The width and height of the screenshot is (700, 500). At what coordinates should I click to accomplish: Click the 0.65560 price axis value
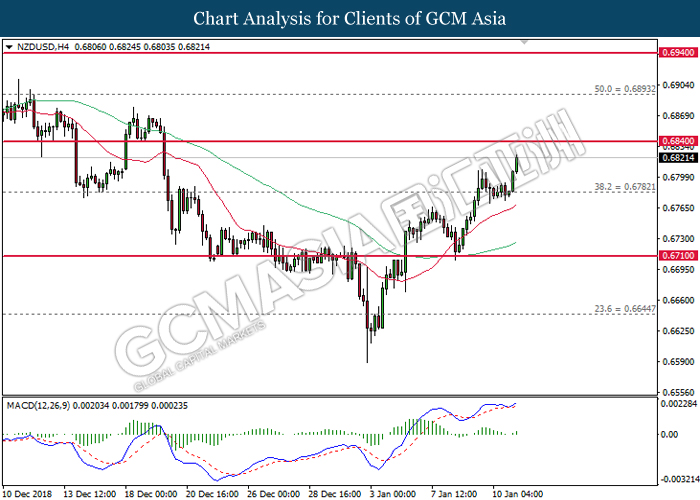tap(678, 392)
